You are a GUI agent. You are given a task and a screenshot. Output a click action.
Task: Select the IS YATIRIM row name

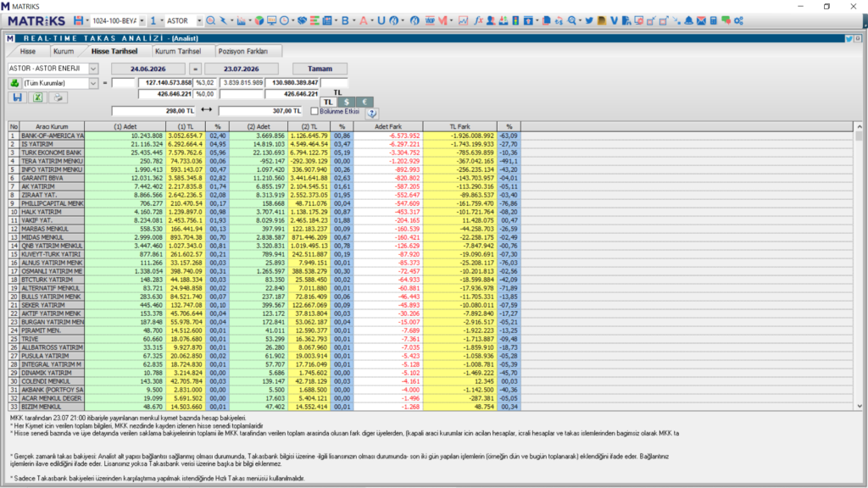pos(52,144)
